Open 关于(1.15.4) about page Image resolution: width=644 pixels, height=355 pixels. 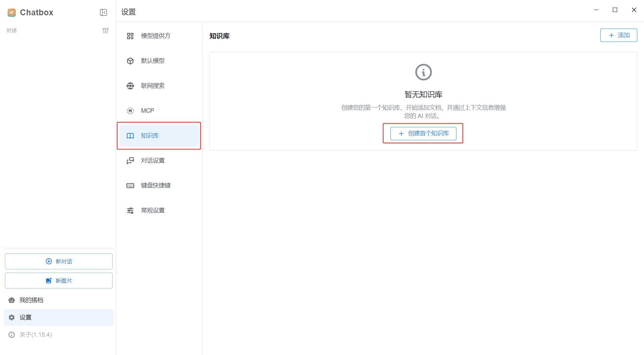point(36,335)
